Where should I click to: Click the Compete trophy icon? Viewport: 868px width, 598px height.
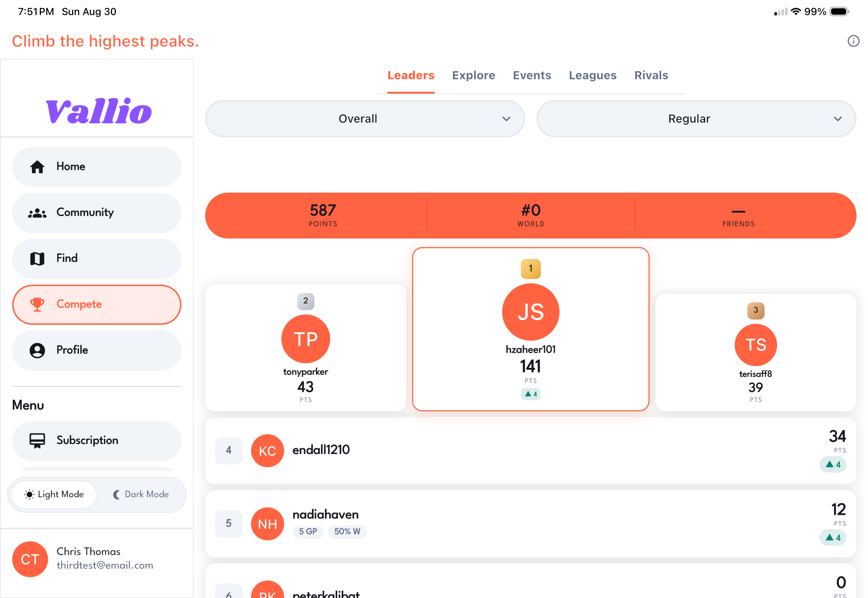point(37,305)
